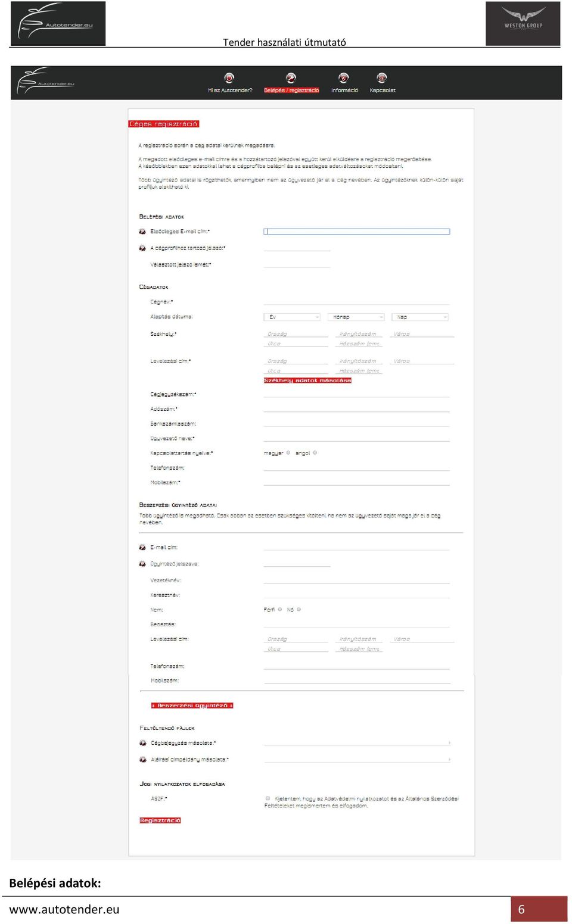Image resolution: width=572 pixels, height=924 pixels.
Task: Click the red 'Regisztráció' submit button
Action: tap(160, 820)
